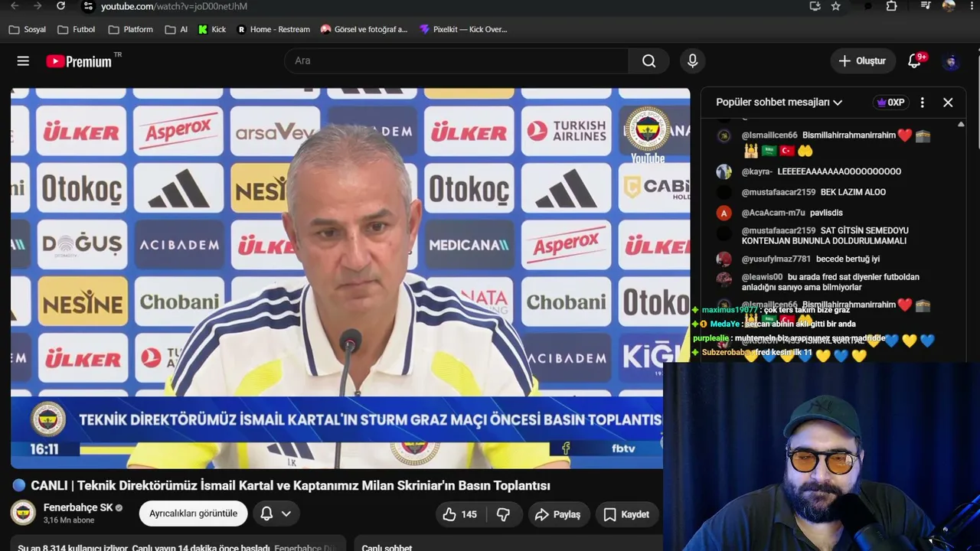The height and width of the screenshot is (551, 980).
Task: Click the Ara search field
Action: coord(456,61)
